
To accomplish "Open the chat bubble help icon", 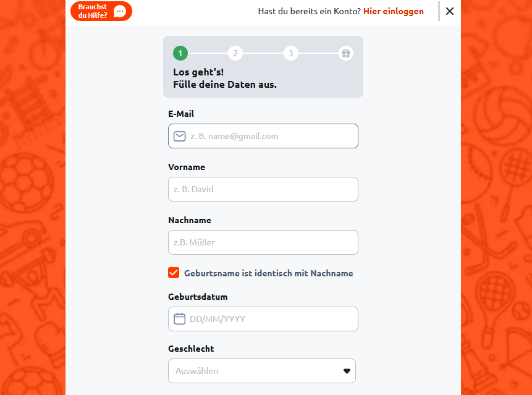I will (x=120, y=11).
